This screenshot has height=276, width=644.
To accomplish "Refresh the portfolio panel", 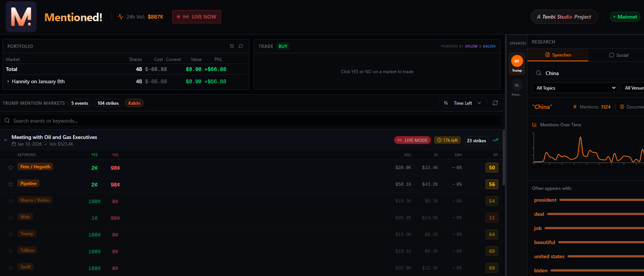I will point(241,46).
